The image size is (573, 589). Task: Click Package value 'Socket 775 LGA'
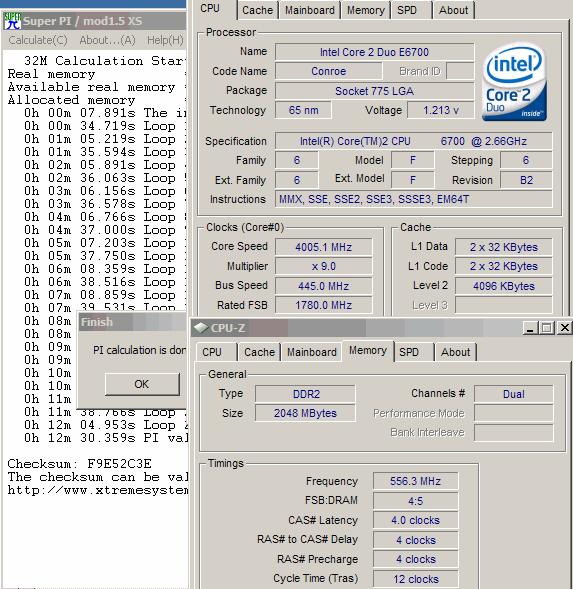[x=374, y=91]
